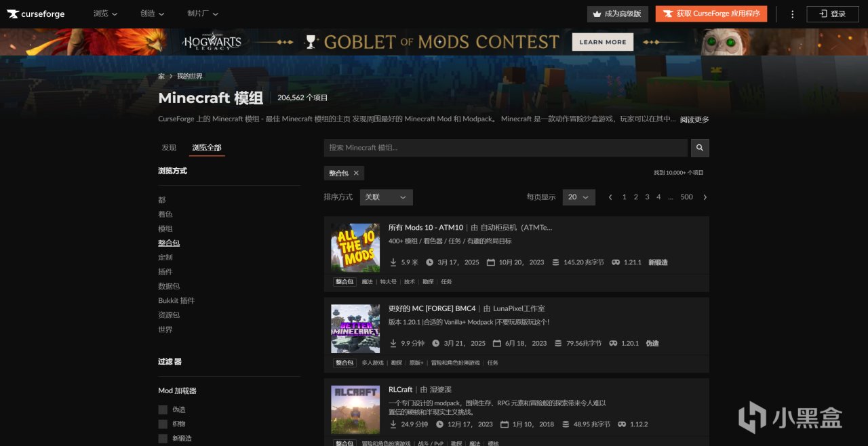Viewport: 868px width, 446px height.
Task: Click the 登录 login button
Action: point(833,14)
